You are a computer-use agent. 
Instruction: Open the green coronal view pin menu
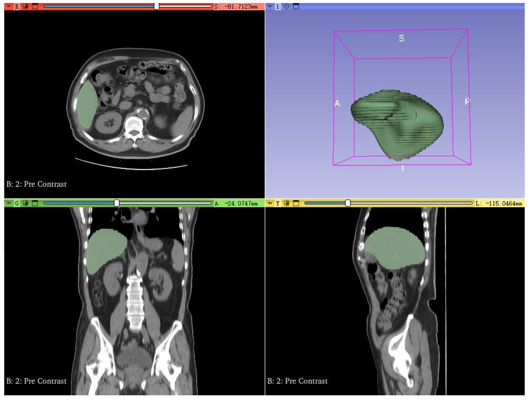click(9, 203)
